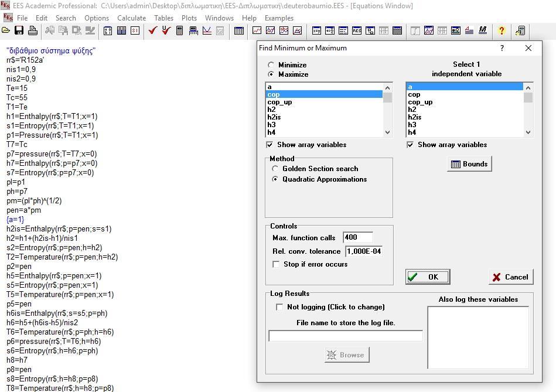Click the log file name text field
This screenshot has height=392, width=556.
pyautogui.click(x=346, y=336)
